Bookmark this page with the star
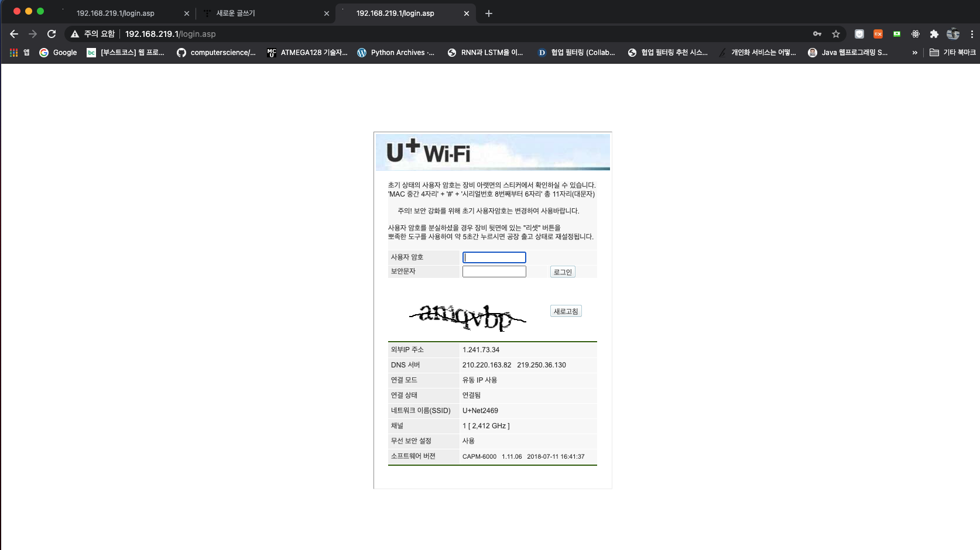The width and height of the screenshot is (980, 550). pos(836,34)
